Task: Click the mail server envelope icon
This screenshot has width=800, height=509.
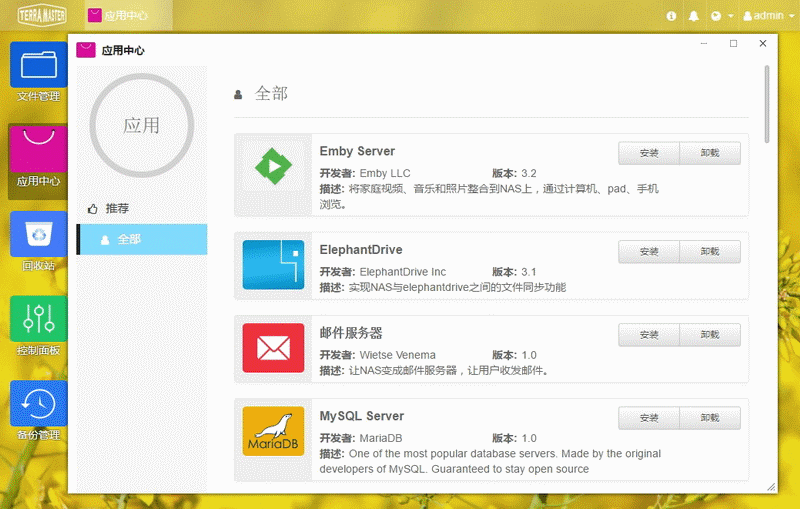Action: point(273,348)
